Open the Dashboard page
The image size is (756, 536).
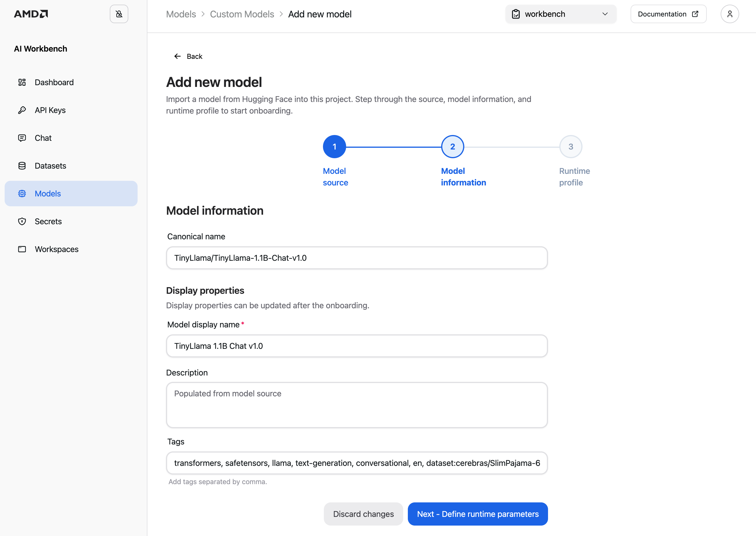tap(71, 82)
